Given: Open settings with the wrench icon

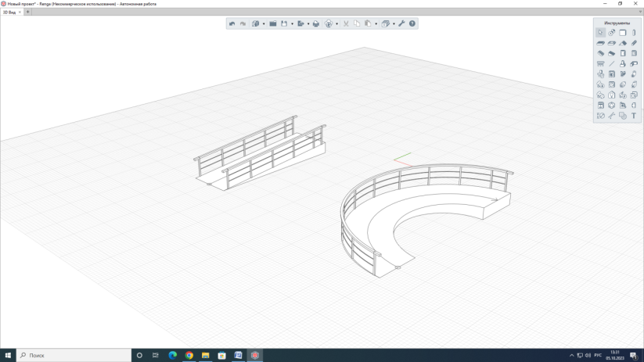Looking at the screenshot, I should 401,23.
